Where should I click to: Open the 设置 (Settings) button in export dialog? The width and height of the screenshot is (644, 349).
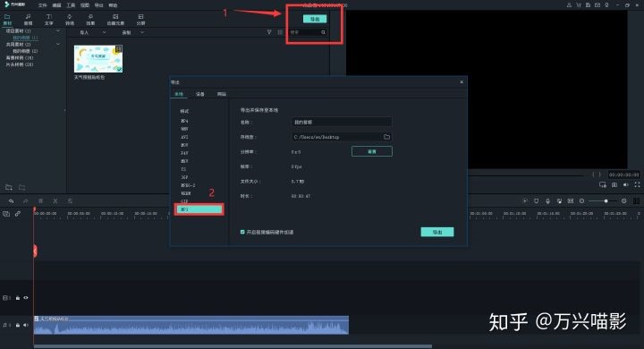click(372, 152)
